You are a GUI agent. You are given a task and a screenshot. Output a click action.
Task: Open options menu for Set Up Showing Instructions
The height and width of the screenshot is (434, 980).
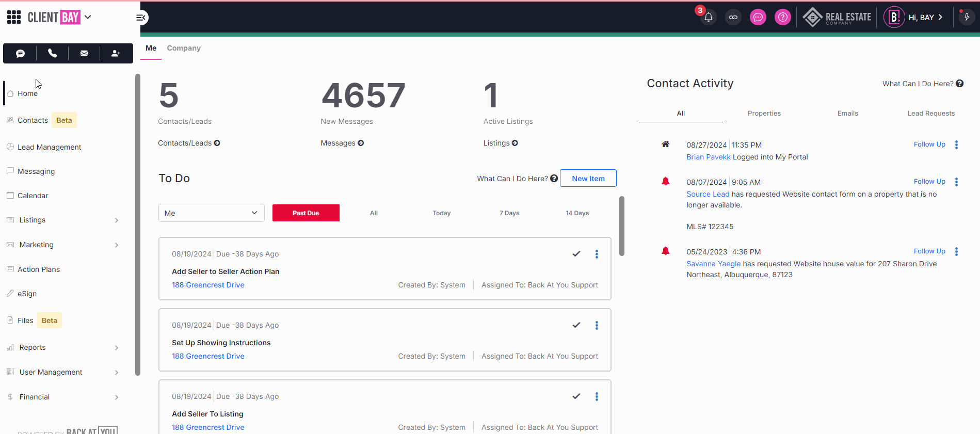pyautogui.click(x=597, y=325)
